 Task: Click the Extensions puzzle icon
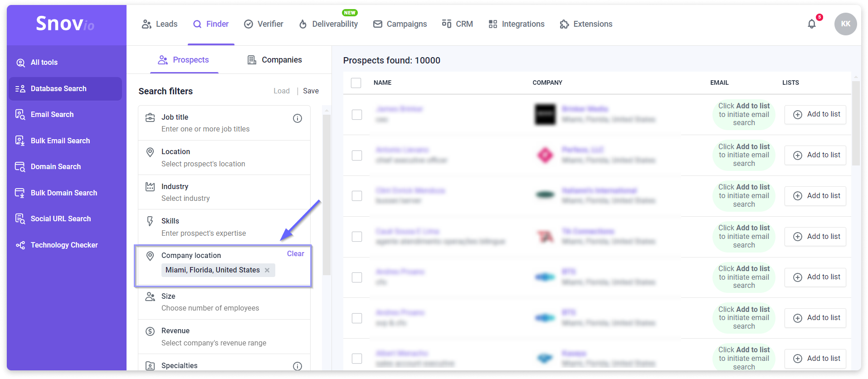[564, 24]
